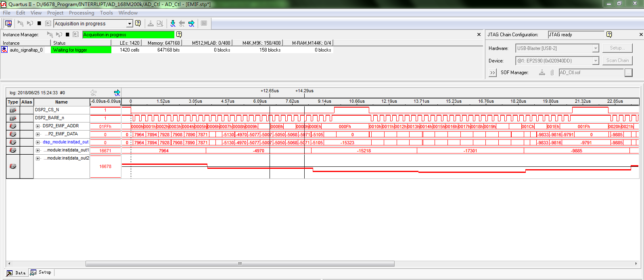
Task: Click the horizontal scrollbar thumb below the waveform
Action: click(x=240, y=263)
